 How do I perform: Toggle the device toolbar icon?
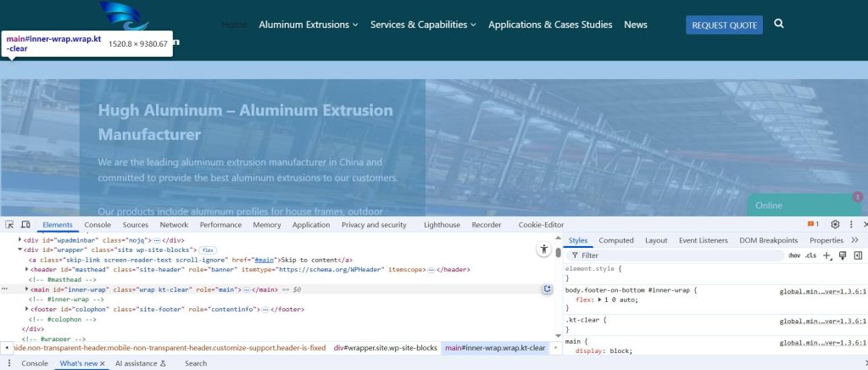tap(25, 225)
